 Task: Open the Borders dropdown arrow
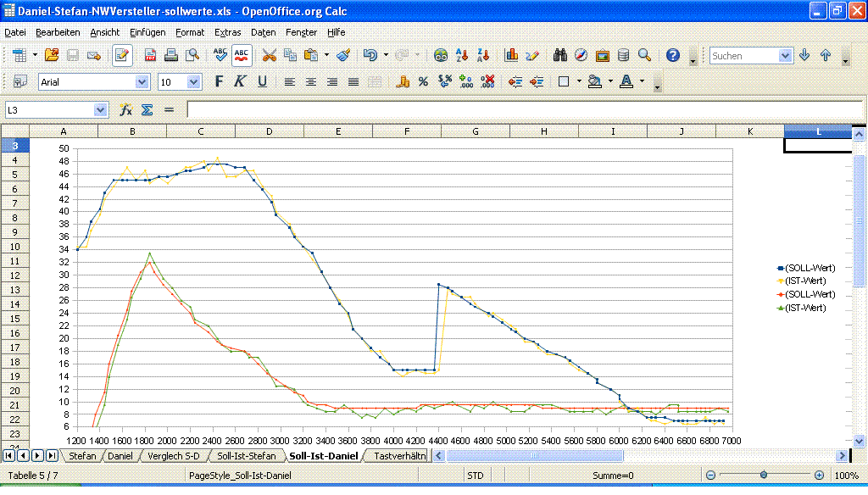[579, 82]
